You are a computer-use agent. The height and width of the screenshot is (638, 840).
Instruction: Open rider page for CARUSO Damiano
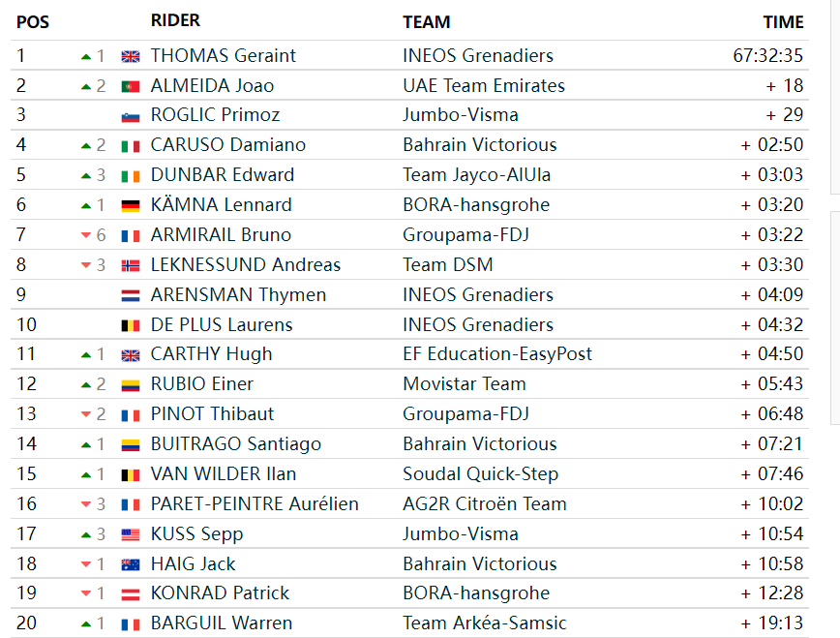click(x=228, y=145)
